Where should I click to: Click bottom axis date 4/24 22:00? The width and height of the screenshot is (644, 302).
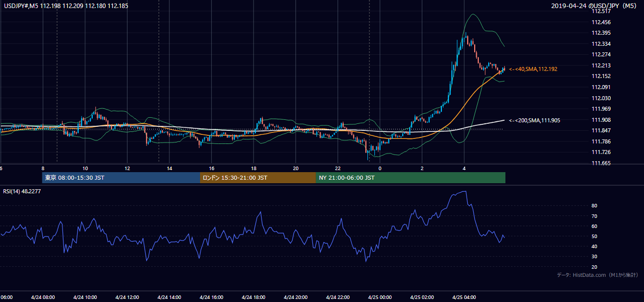click(x=338, y=297)
